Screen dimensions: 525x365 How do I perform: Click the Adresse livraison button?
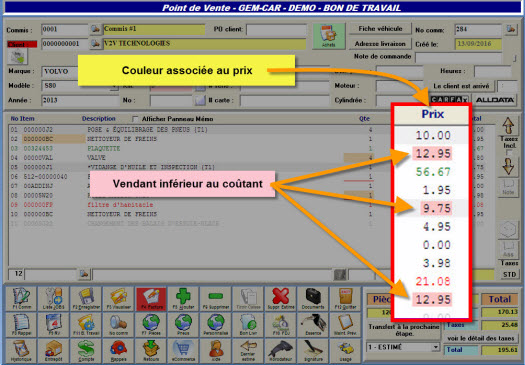380,44
